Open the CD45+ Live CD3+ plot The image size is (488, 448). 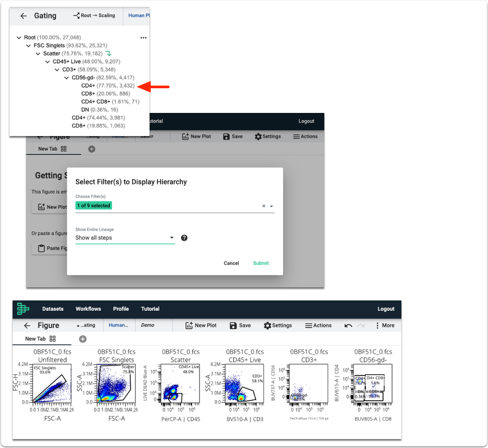(x=245, y=384)
